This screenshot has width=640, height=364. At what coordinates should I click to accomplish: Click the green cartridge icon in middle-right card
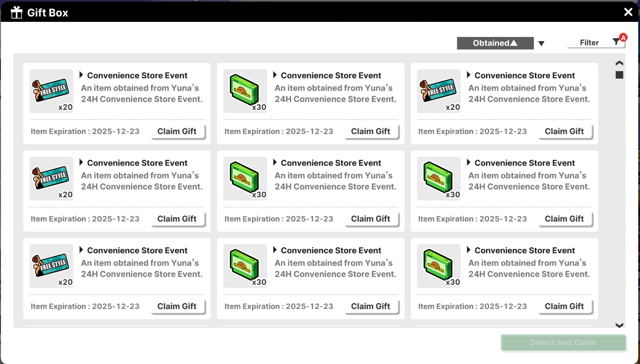438,178
